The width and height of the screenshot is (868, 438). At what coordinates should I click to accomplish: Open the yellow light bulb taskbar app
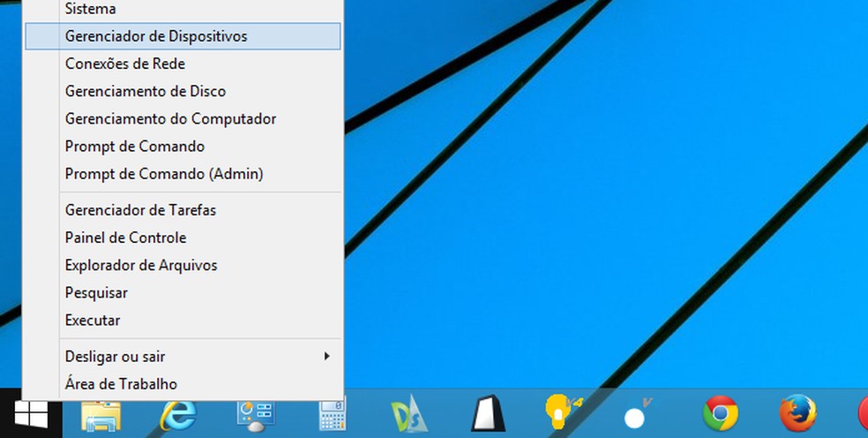(564, 413)
